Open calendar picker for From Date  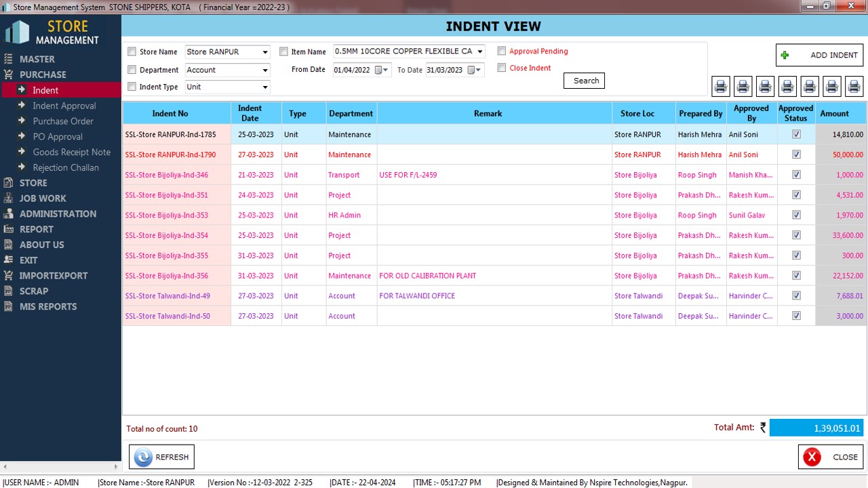click(x=380, y=70)
